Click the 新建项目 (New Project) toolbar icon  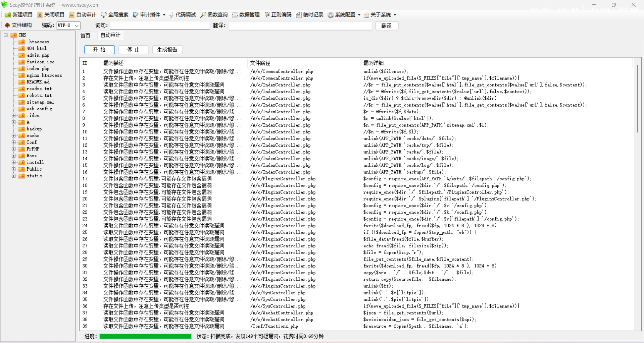pyautogui.click(x=8, y=15)
